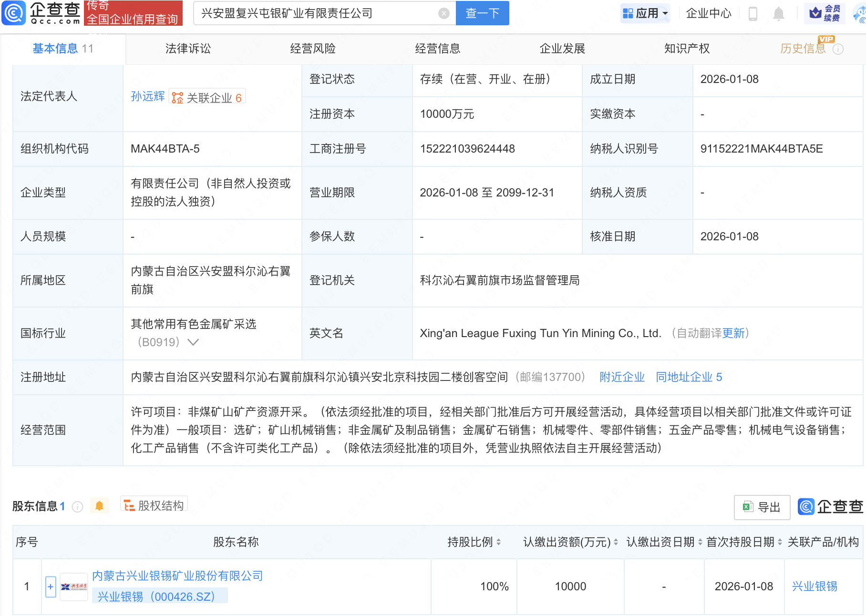The width and height of the screenshot is (866, 616).
Task: Open the 应用 dropdown menu
Action: 645,13
